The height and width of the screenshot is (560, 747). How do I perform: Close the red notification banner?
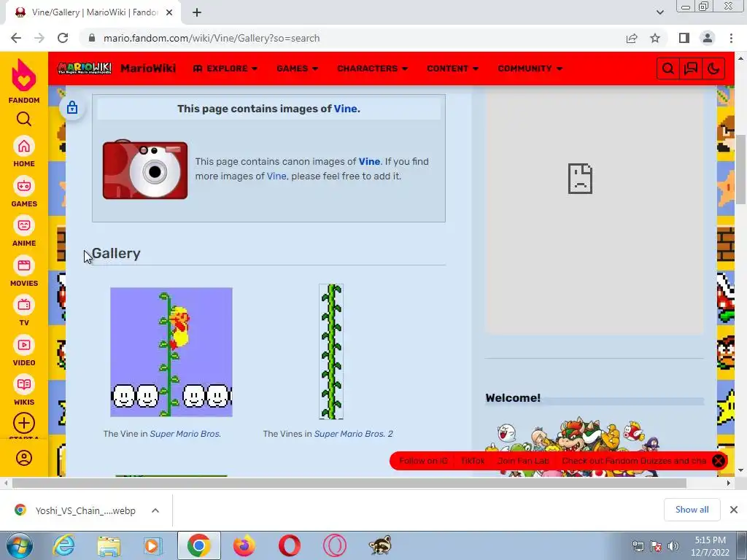tap(719, 461)
